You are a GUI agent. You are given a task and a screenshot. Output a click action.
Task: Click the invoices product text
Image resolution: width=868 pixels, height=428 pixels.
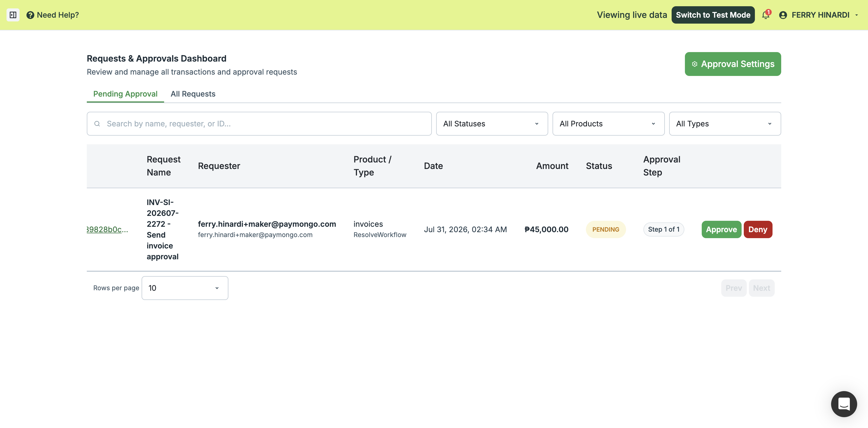coord(368,224)
